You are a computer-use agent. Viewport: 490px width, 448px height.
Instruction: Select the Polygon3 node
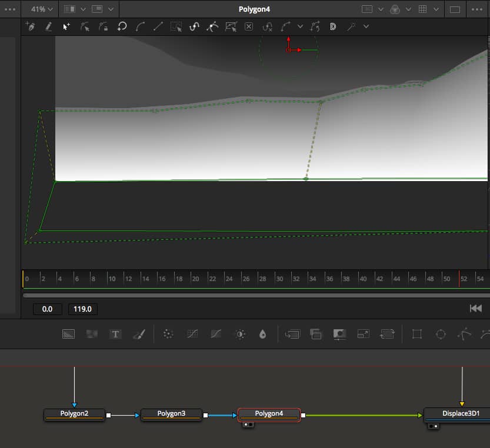(x=171, y=414)
